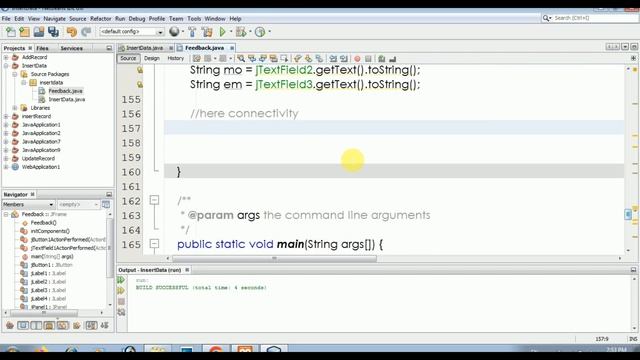Viewport: 640px width, 360px height.
Task: Click the Undo toolbar icon
Action: point(71,32)
